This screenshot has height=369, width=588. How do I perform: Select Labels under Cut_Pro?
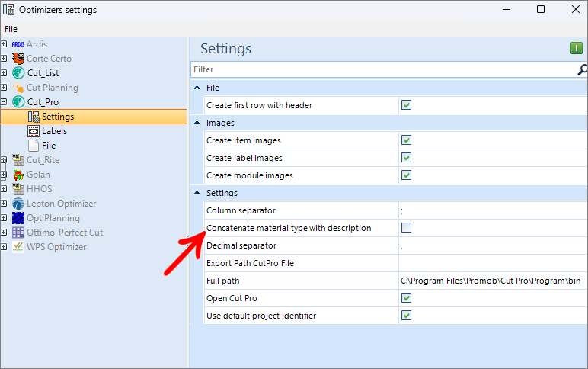tap(54, 131)
